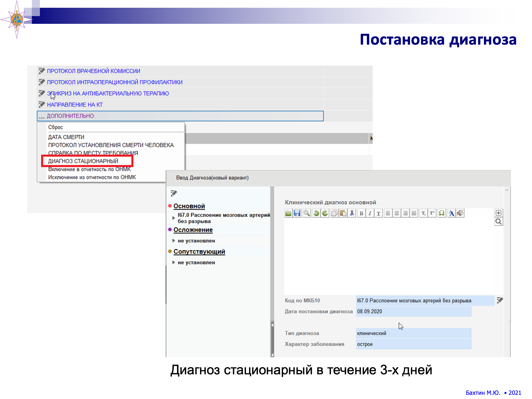The image size is (532, 399).
Task: Redo with the green right arrow icon
Action: coord(325,213)
